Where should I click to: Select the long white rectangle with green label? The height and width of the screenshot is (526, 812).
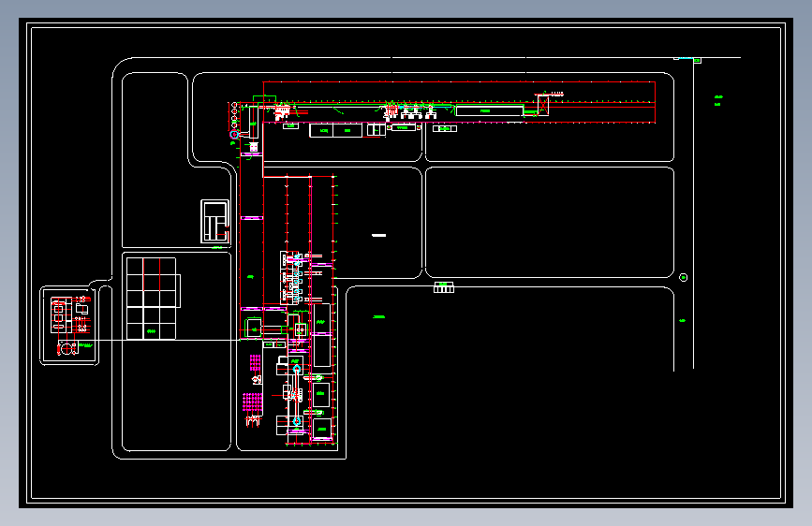[x=490, y=110]
